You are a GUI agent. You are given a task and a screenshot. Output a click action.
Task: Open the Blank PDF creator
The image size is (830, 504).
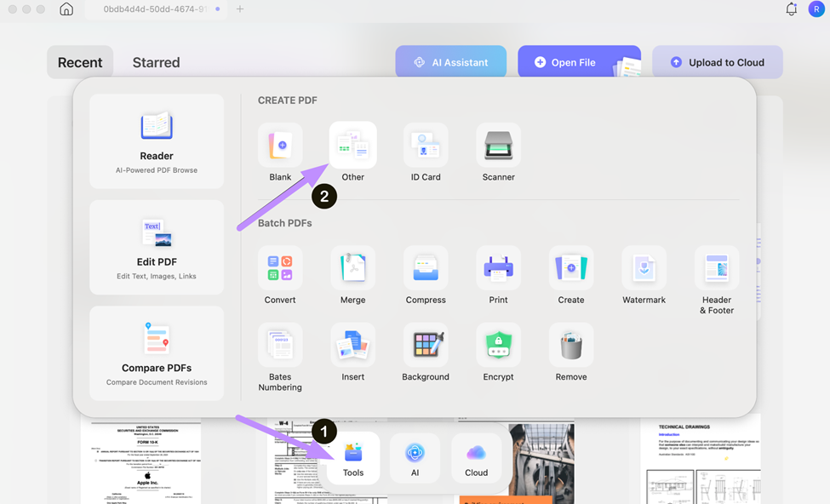click(x=280, y=146)
